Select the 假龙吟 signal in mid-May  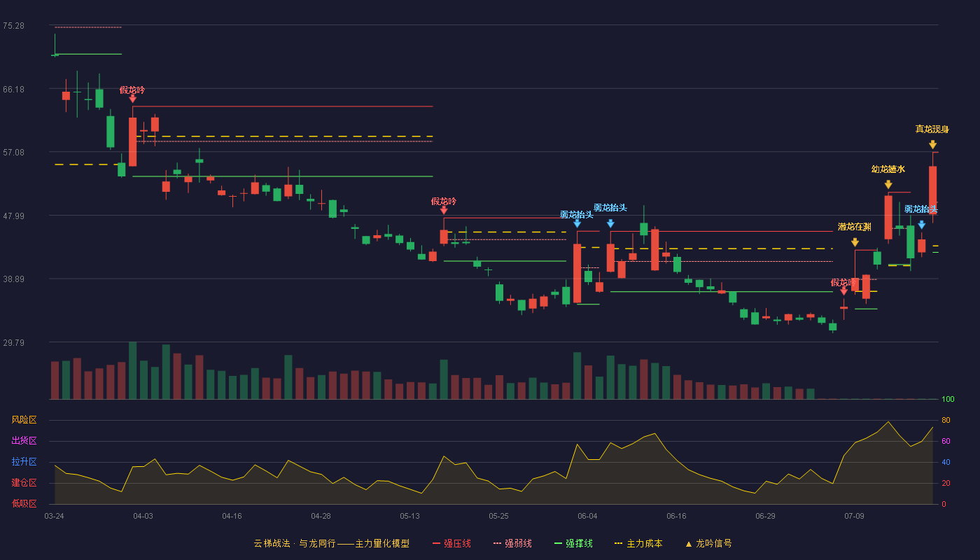click(444, 210)
